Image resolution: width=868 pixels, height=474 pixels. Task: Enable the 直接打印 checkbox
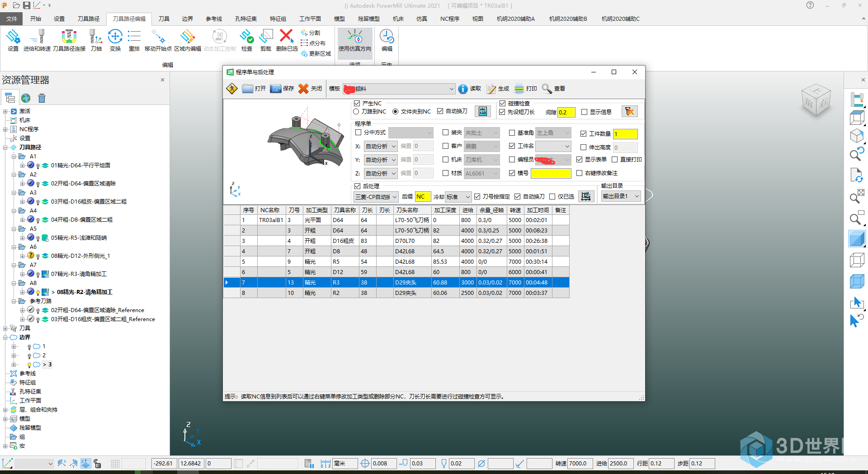click(x=615, y=159)
